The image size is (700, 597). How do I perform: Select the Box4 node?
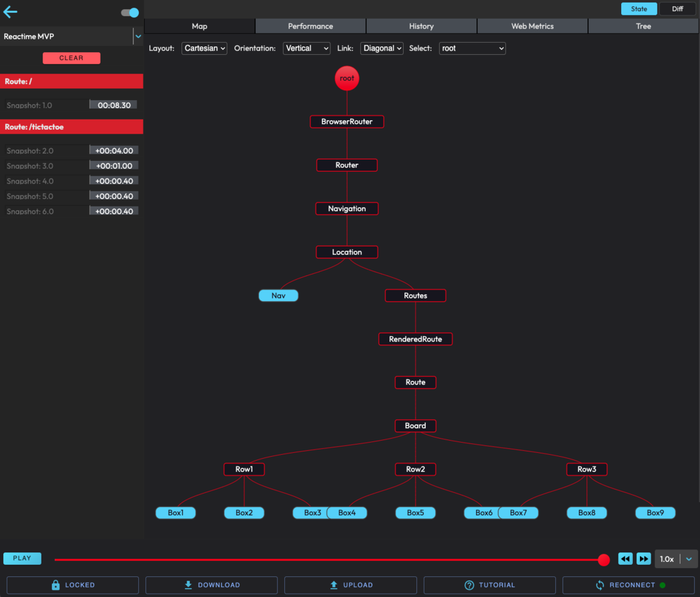pyautogui.click(x=347, y=513)
